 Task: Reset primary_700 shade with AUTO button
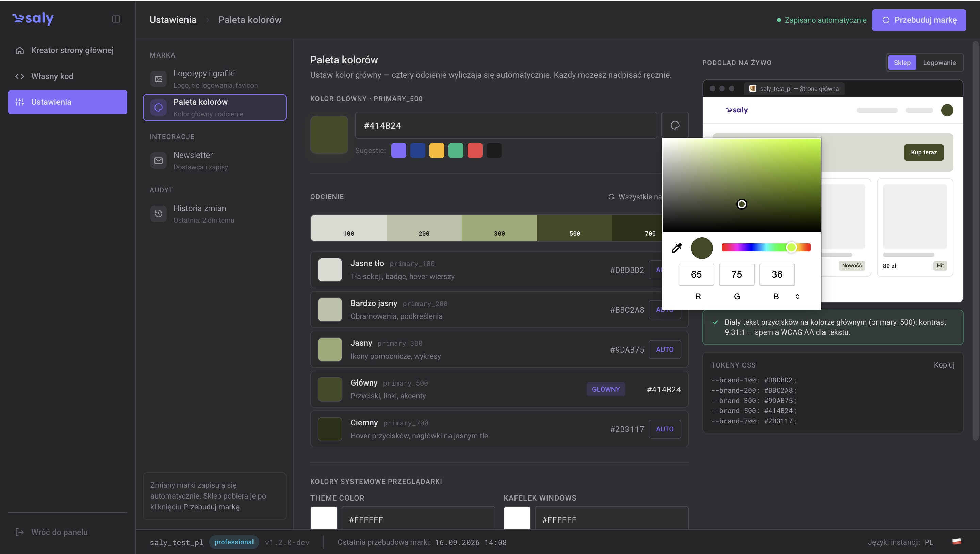(665, 429)
